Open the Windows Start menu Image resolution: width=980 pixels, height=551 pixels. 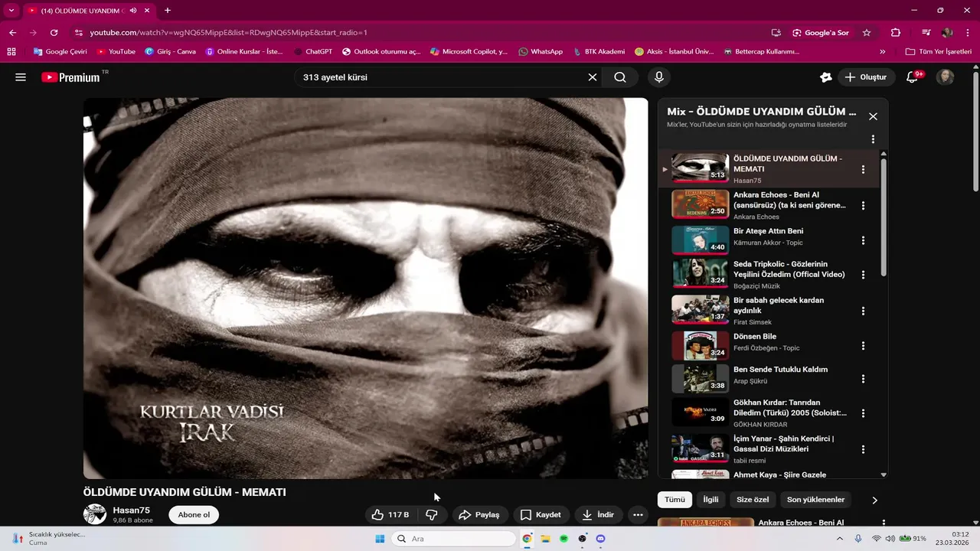[380, 539]
